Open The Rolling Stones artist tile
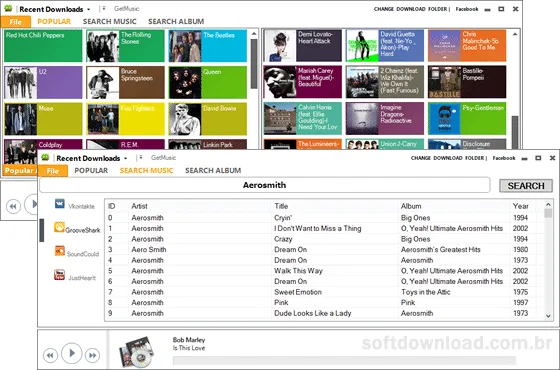Image resolution: width=560 pixels, height=370 pixels. pyautogui.click(x=125, y=46)
